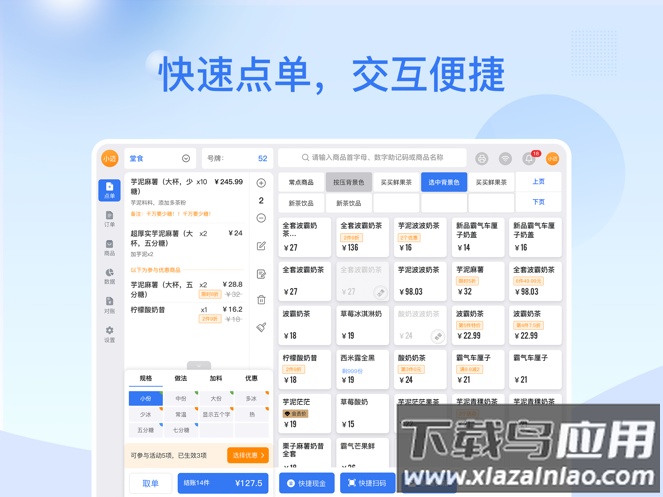Toggle the 七分糖 sugar option

coord(181,430)
